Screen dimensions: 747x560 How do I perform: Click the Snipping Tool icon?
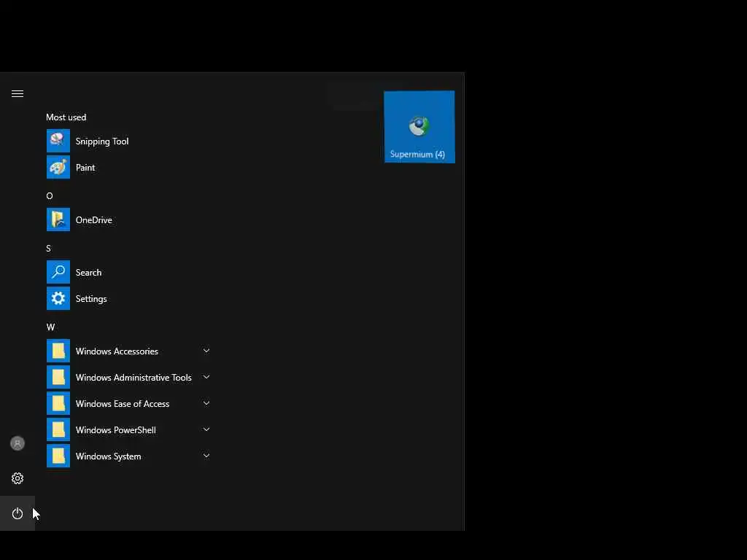coord(58,141)
